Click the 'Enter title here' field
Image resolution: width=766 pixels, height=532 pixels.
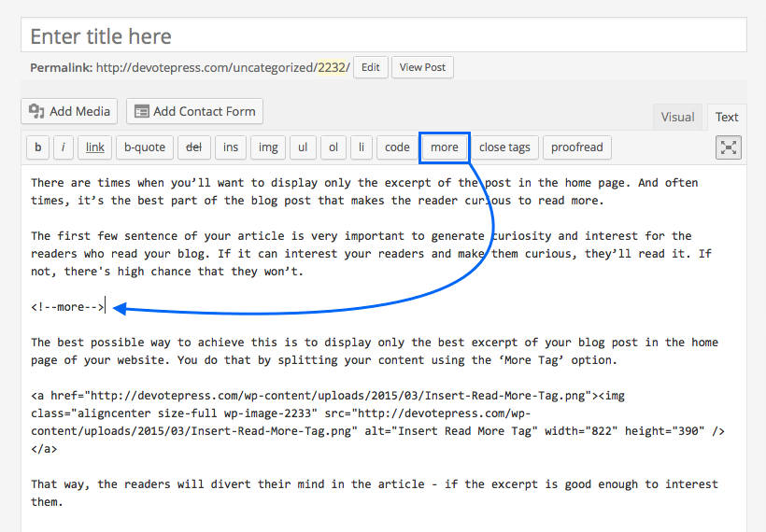coord(383,36)
